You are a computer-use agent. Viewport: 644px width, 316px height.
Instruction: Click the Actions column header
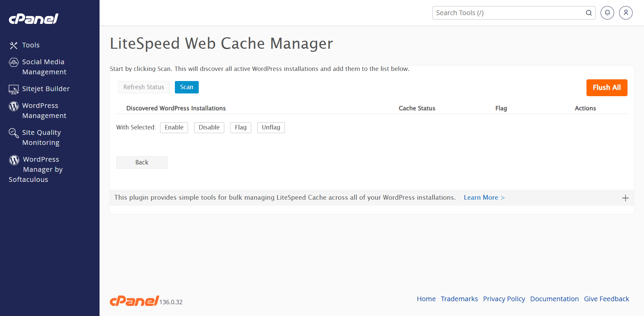click(585, 108)
